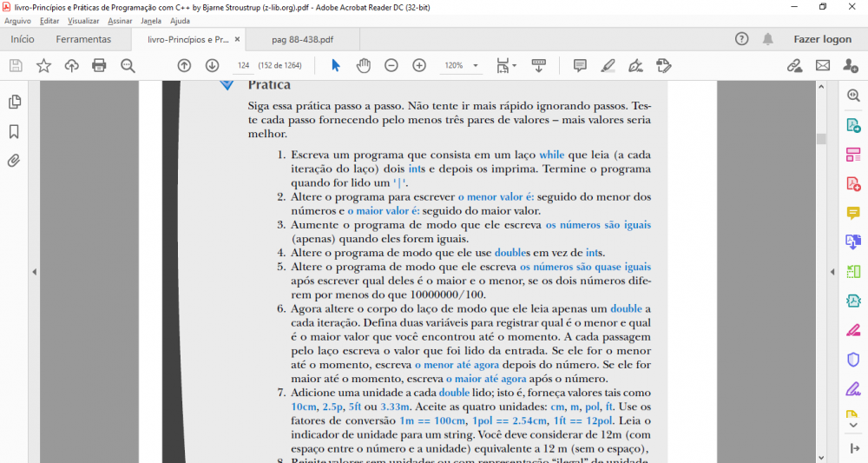The image size is (868, 463).
Task: Go to previous page with up arrow
Action: [184, 65]
